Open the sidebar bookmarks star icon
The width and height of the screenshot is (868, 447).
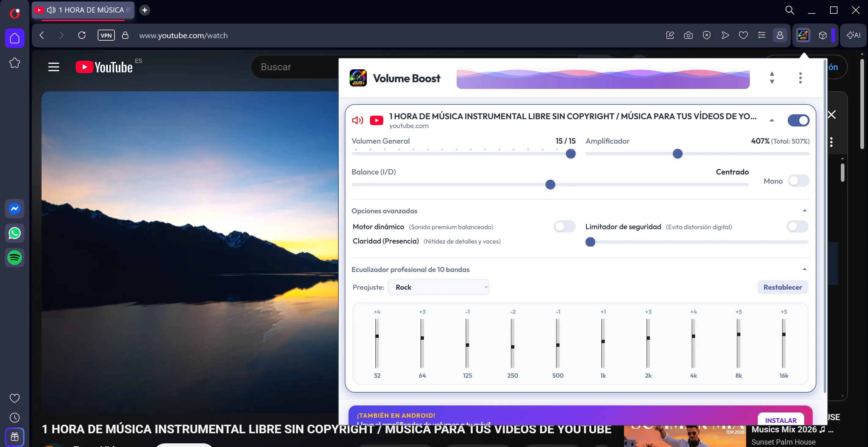pos(14,63)
